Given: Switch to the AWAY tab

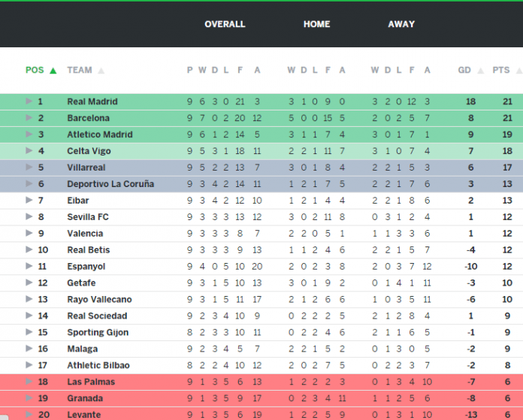Looking at the screenshot, I should 401,24.
